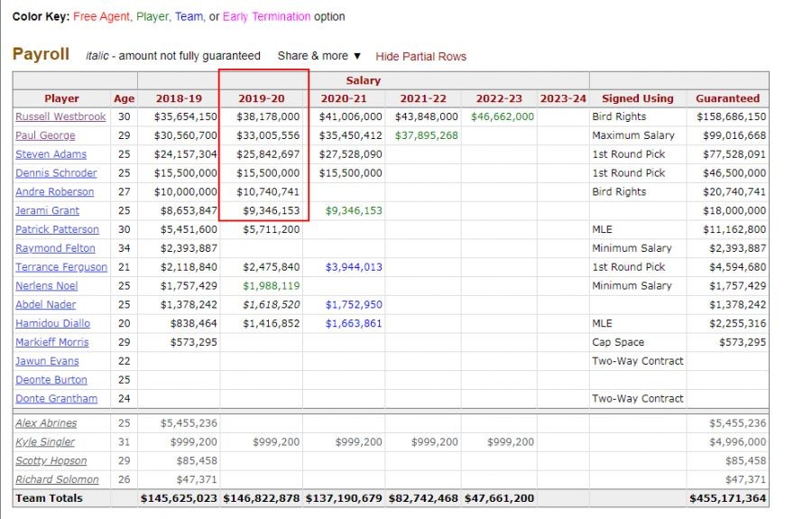812x519 pixels.
Task: Click the Team Totals row label
Action: pyautogui.click(x=49, y=498)
